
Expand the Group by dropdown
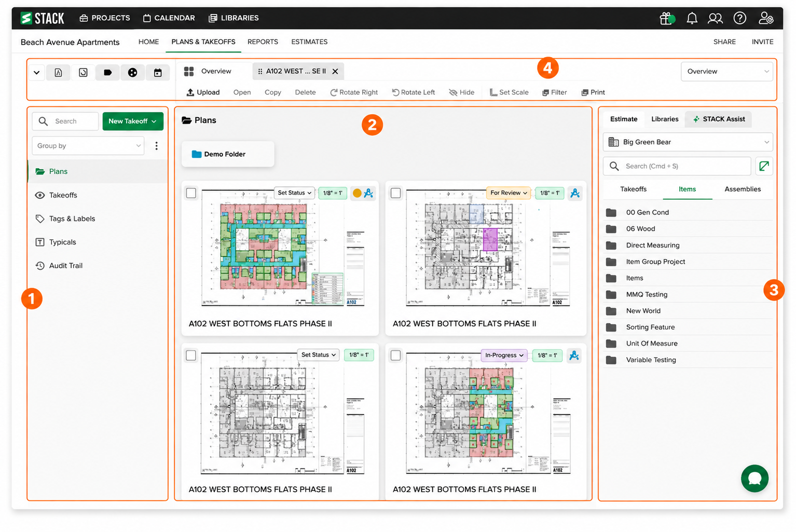(x=88, y=146)
